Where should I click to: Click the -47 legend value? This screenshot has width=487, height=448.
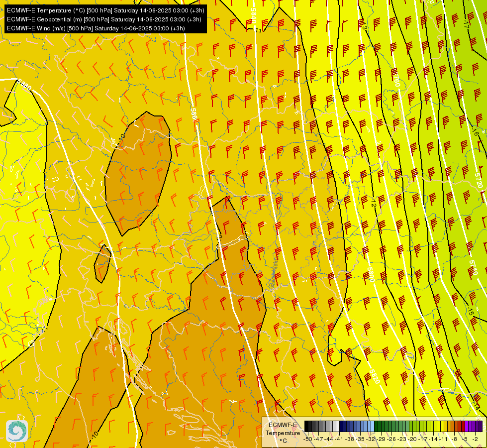pos(318,439)
